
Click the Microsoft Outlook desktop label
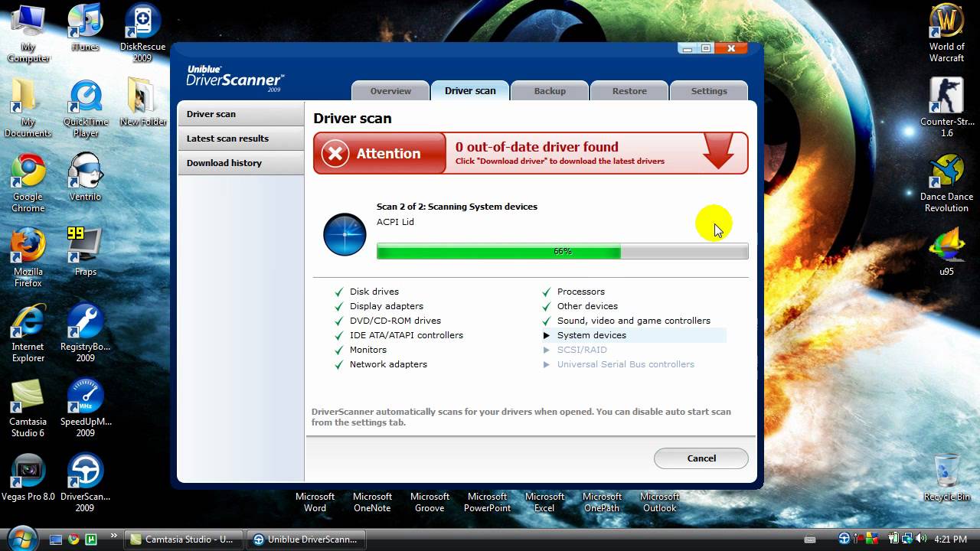659,502
